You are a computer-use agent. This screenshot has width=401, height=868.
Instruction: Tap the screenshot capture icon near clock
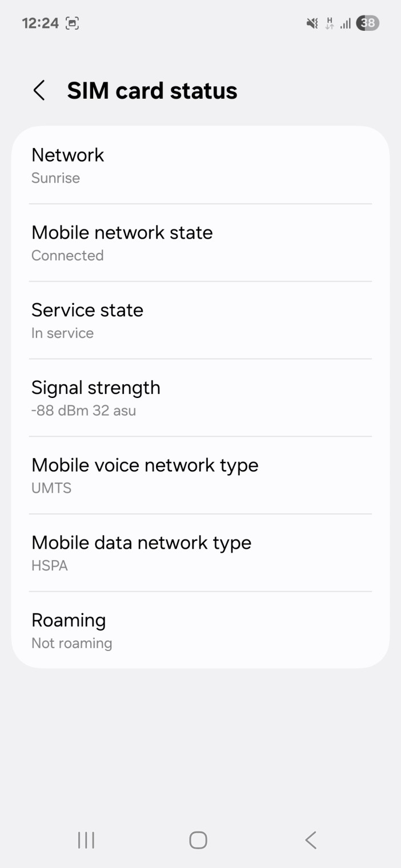point(73,23)
